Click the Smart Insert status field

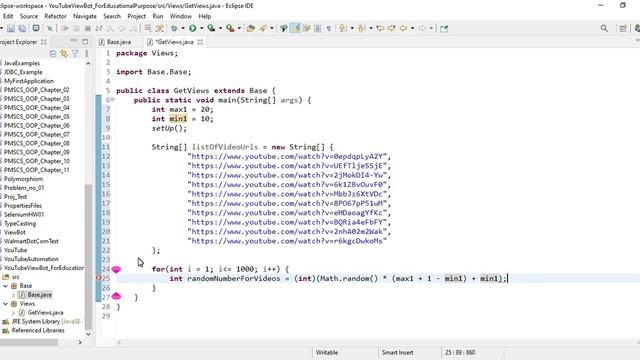coord(398,352)
